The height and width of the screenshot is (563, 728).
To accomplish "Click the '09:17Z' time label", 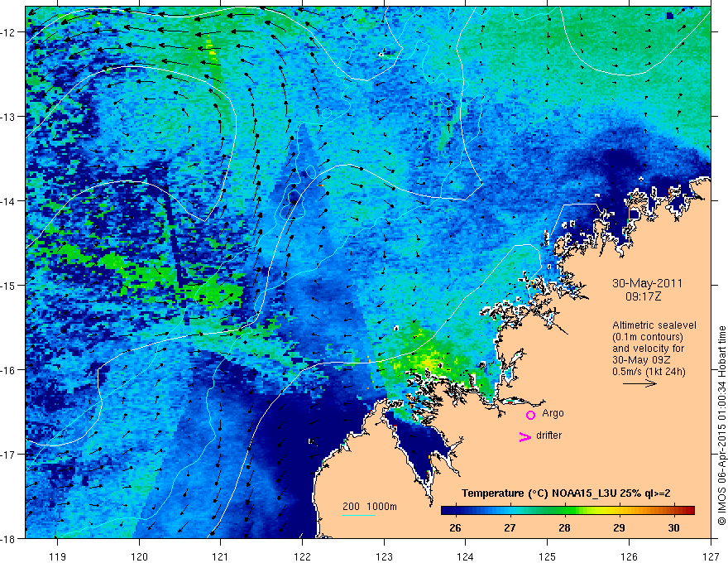I will click(x=643, y=296).
